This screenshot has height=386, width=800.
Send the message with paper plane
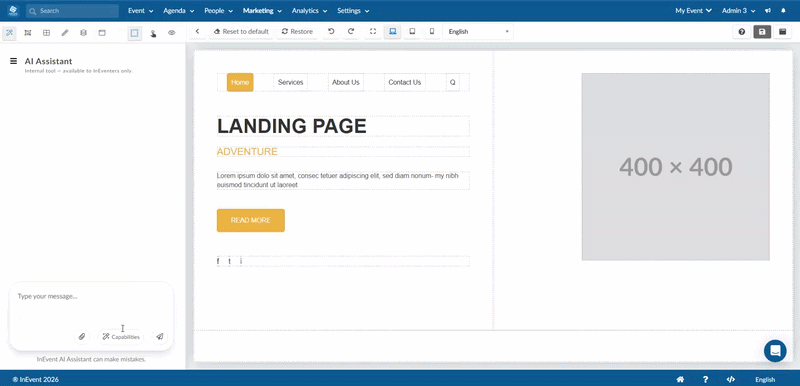click(x=160, y=337)
